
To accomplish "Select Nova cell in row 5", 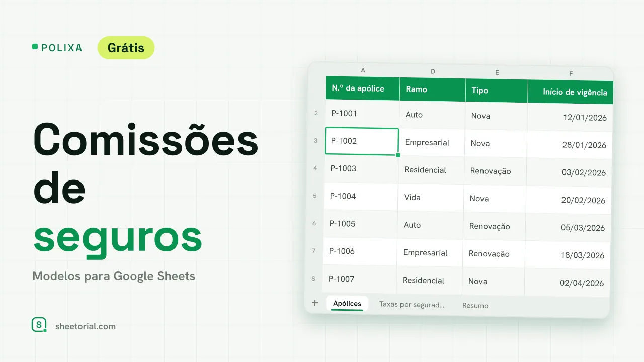I will coord(495,199).
